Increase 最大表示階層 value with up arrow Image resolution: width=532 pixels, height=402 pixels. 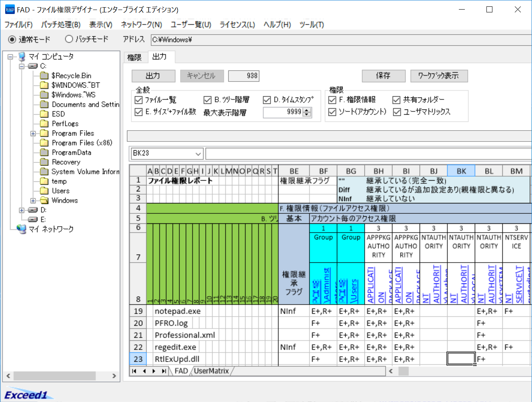coord(307,110)
